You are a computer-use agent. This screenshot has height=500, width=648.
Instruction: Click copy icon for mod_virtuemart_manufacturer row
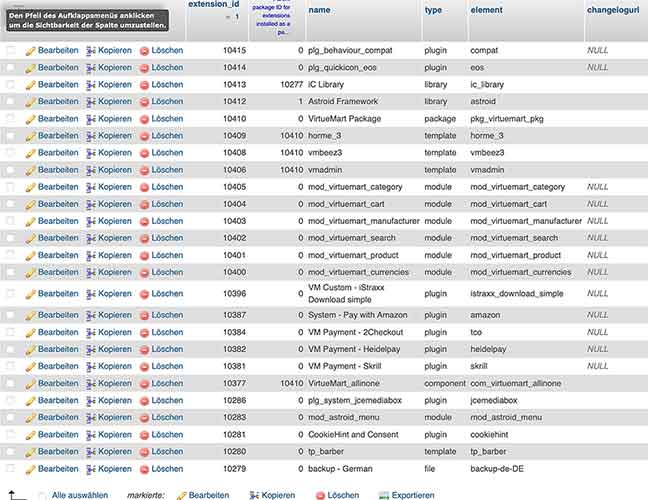pyautogui.click(x=91, y=221)
